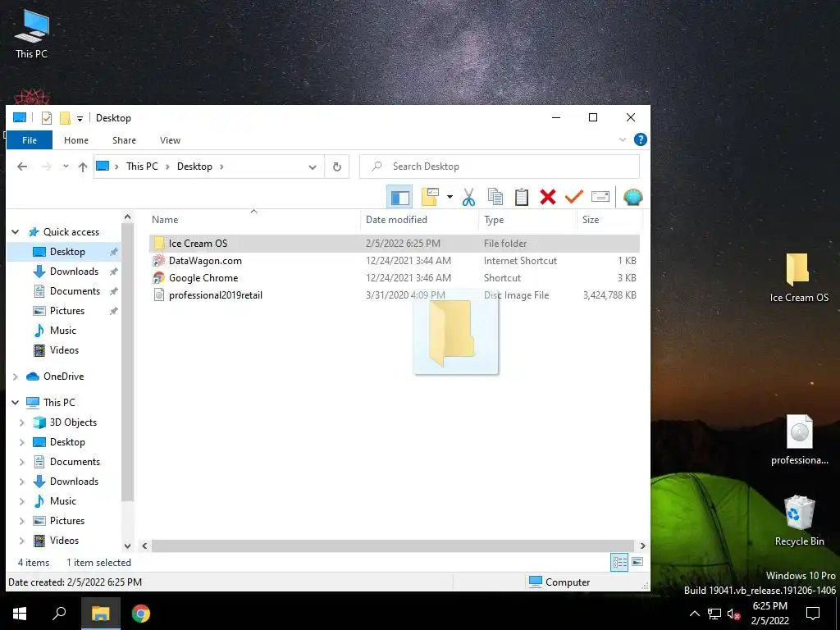This screenshot has height=630, width=840.
Task: Select the Google Chrome shortcut in the file list
Action: 395,278
